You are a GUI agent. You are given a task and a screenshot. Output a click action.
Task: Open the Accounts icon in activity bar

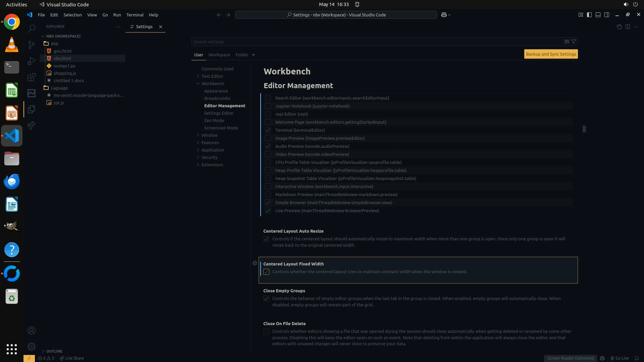pyautogui.click(x=32, y=330)
